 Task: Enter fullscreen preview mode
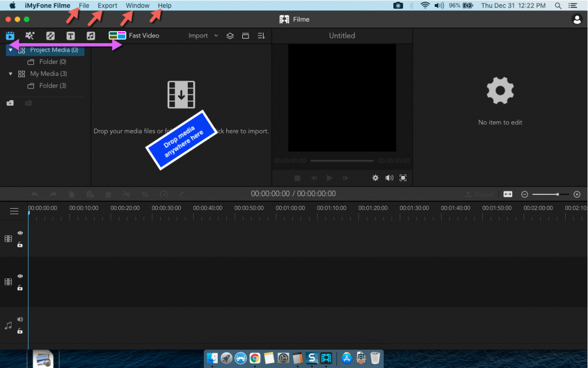click(x=403, y=178)
